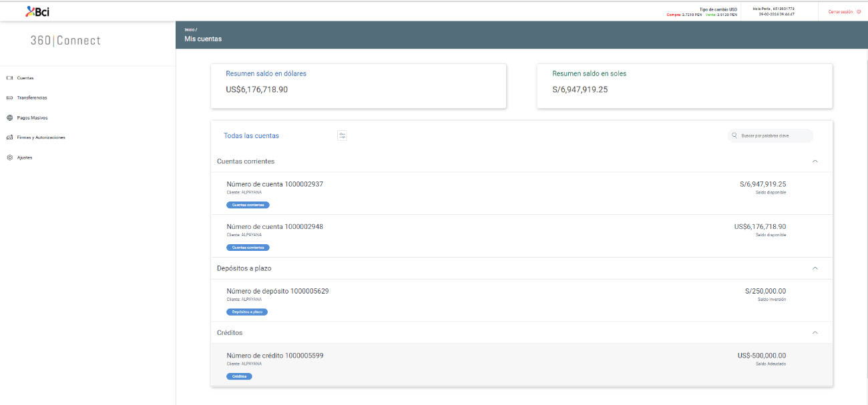Screen dimensions: 868x405
Task: Collapse the Créditos section
Action: coord(815,332)
